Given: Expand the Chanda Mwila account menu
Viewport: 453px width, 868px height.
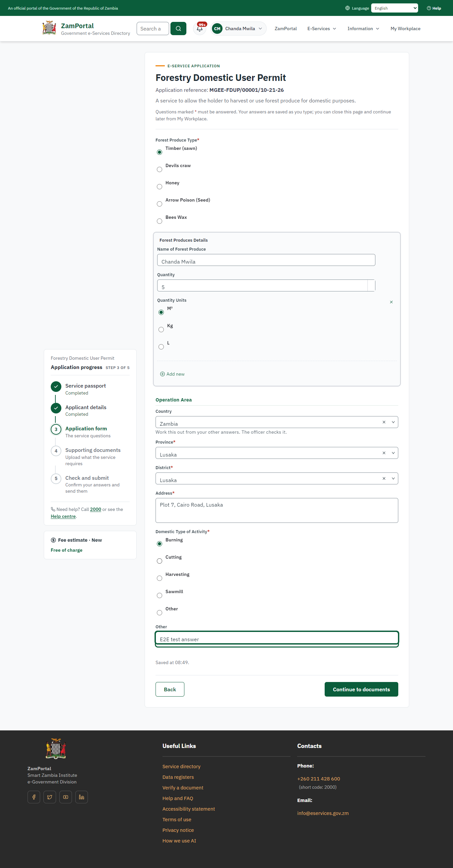Looking at the screenshot, I should pos(239,29).
